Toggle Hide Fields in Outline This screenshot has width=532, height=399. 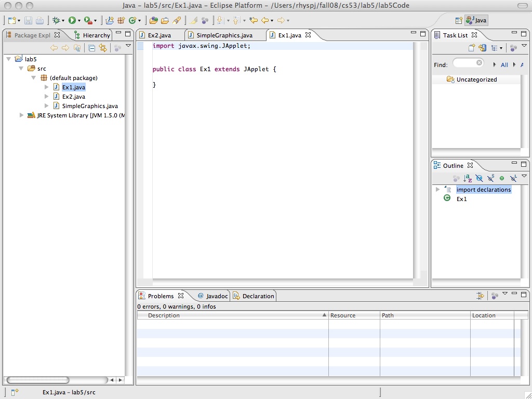(479, 178)
